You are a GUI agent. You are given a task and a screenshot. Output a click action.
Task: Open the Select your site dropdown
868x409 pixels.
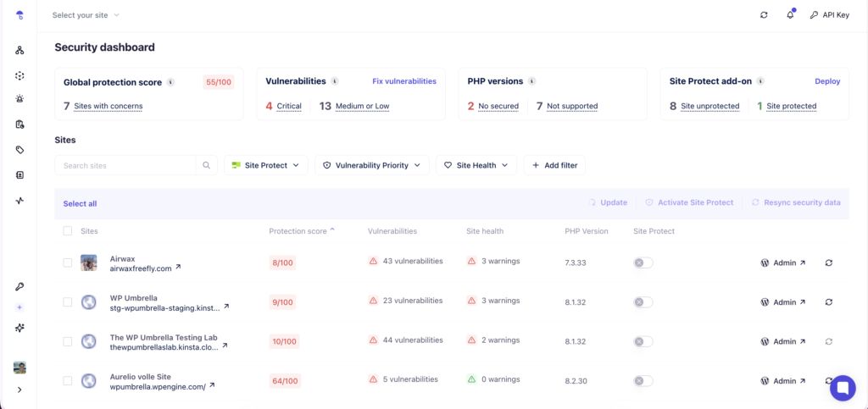click(x=86, y=15)
